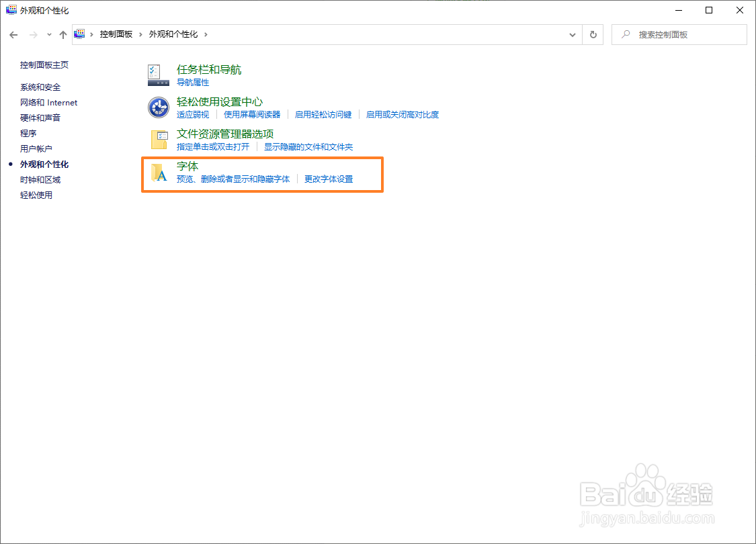Viewport: 756px width, 544px height.
Task: Expand the address bar dropdown arrow
Action: [x=572, y=34]
